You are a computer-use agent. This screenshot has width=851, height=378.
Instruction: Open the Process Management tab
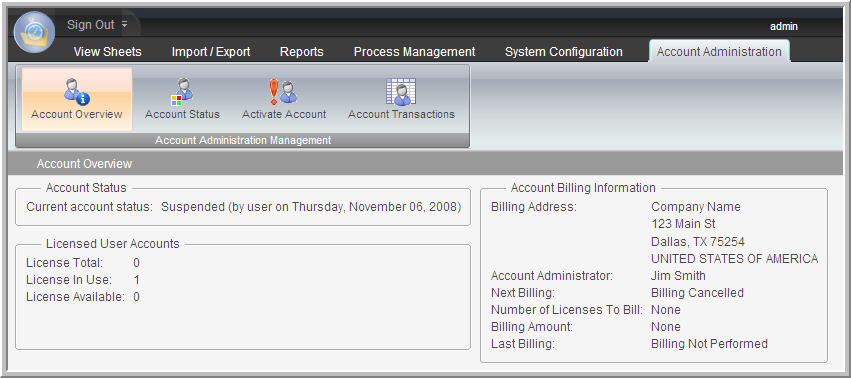coord(415,52)
